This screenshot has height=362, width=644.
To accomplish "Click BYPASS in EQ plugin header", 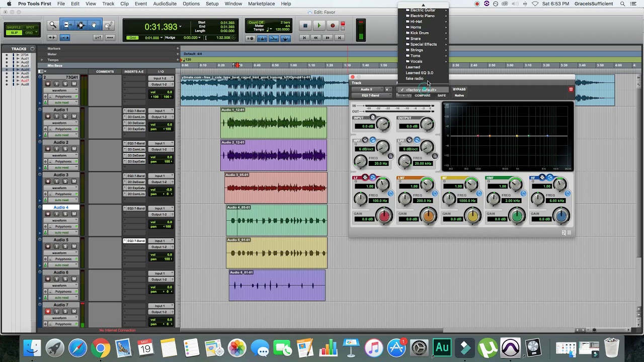I will pos(459,89).
